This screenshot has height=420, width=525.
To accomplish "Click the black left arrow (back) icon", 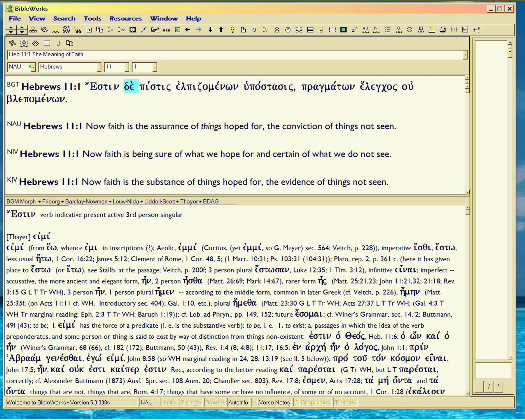I will pyautogui.click(x=188, y=30).
